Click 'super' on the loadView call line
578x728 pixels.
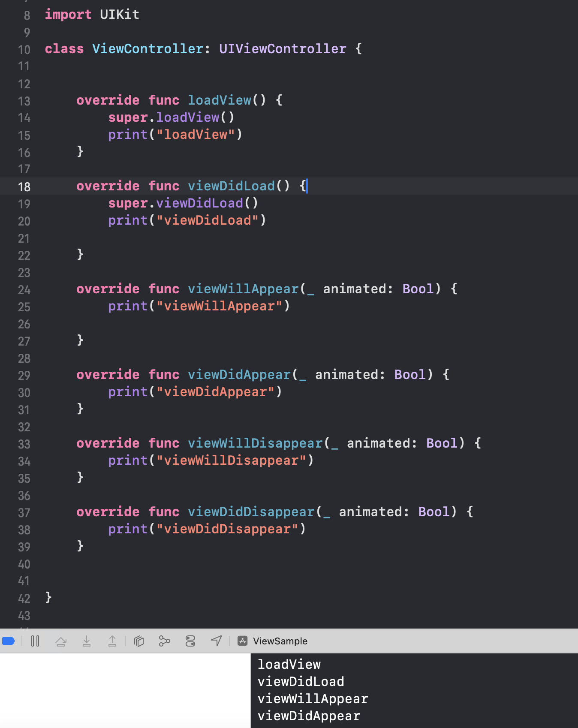coord(128,117)
